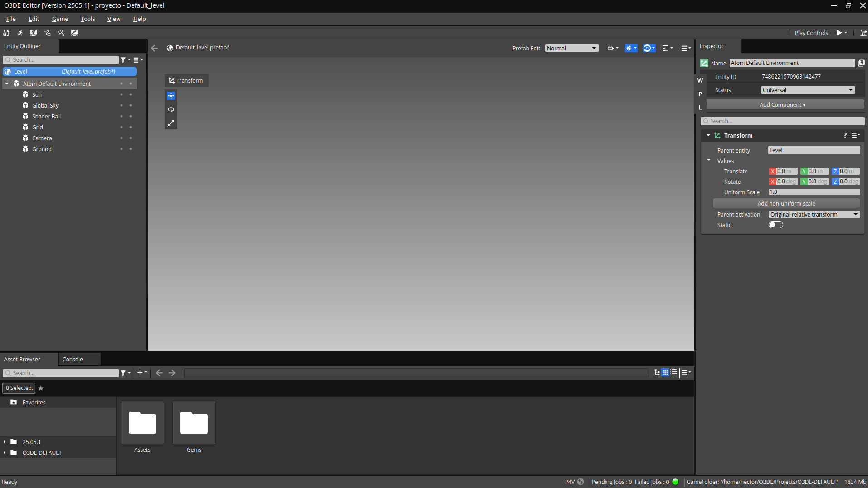
Task: Toggle the Static switch in Transform
Action: click(x=775, y=225)
